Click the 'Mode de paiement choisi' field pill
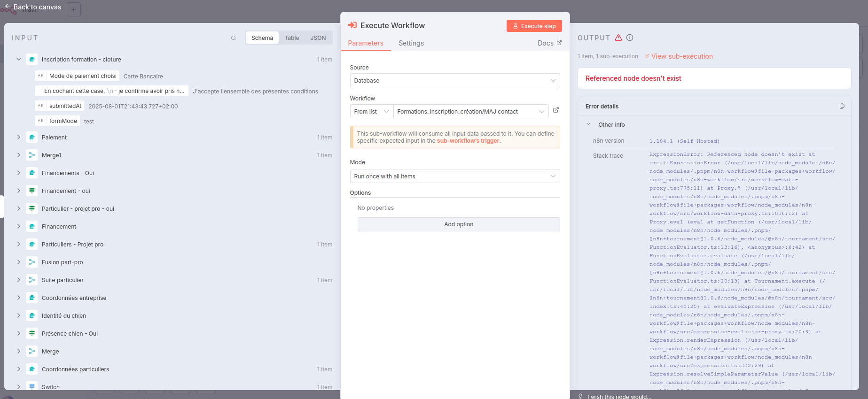Viewport: 868px width, 399px height. [x=78, y=76]
